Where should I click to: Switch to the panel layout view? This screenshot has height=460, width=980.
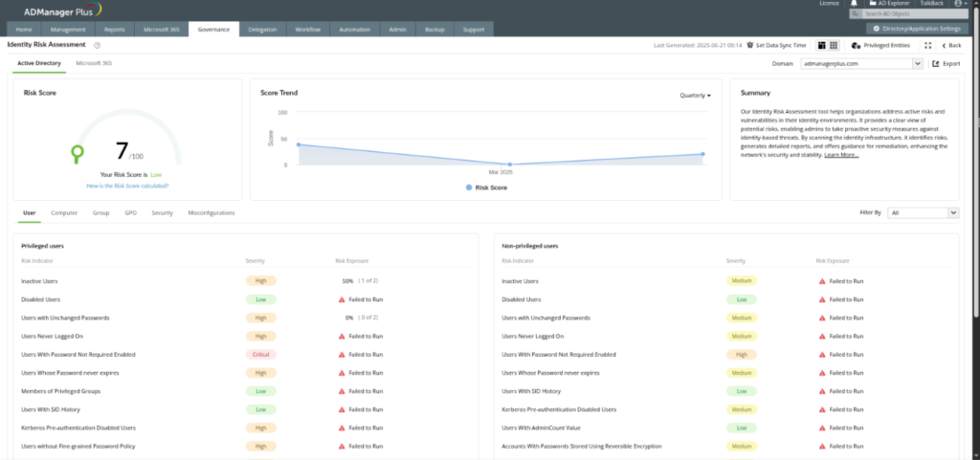tap(821, 45)
